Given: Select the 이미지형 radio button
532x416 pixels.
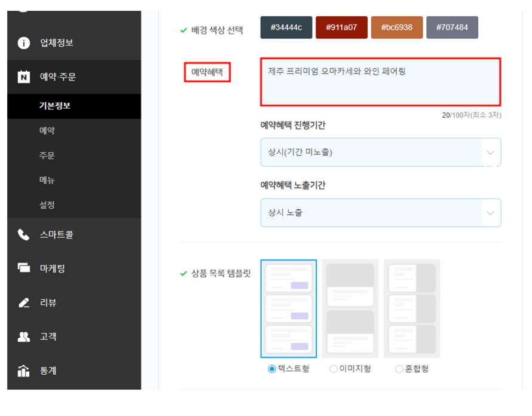Looking at the screenshot, I should pos(334,369).
